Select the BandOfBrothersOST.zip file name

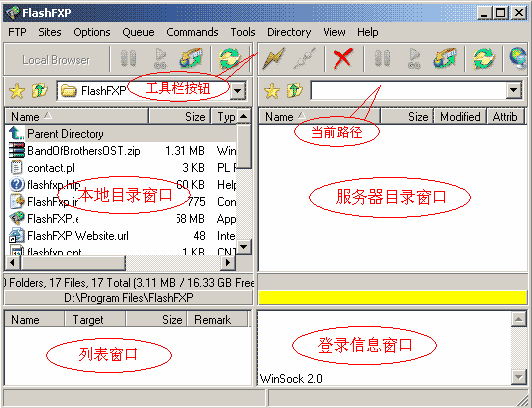pyautogui.click(x=84, y=151)
